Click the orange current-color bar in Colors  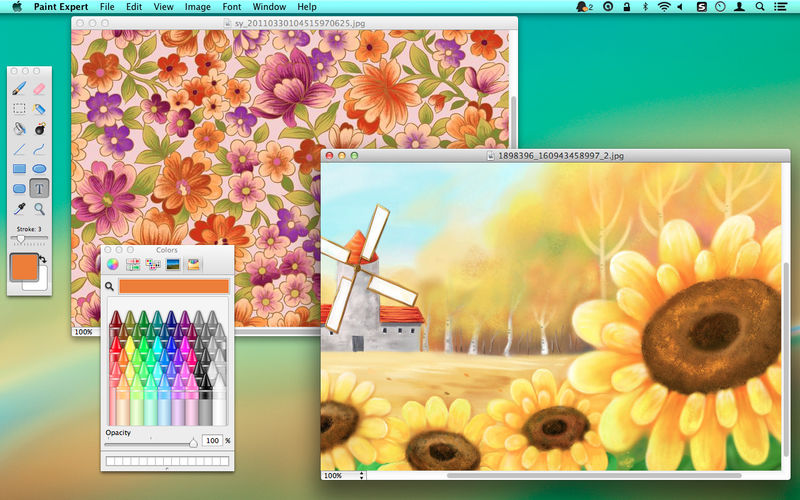click(173, 286)
